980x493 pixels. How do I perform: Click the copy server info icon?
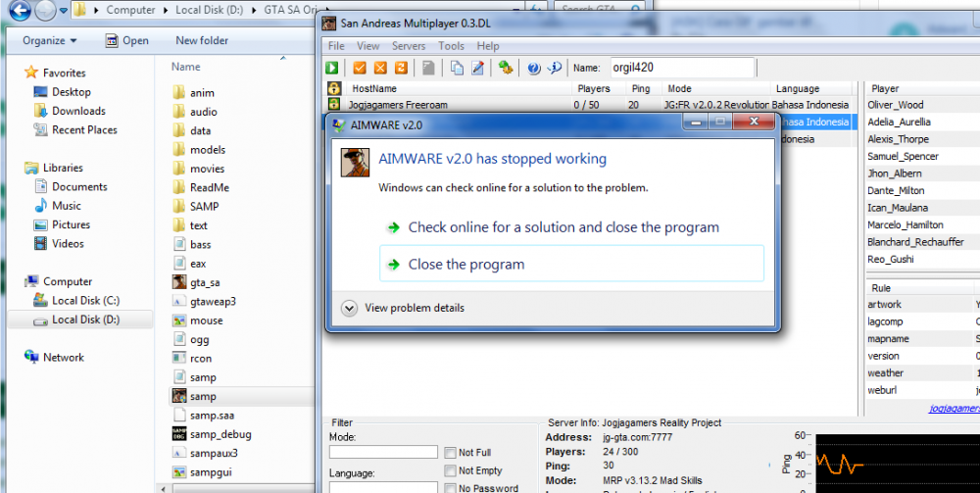click(x=458, y=68)
